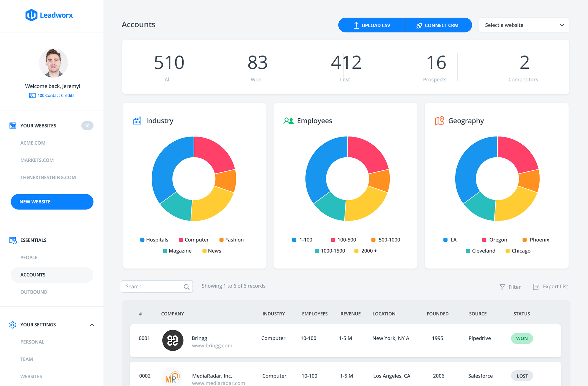The image size is (588, 386).
Task: Focus the accounts Search field
Action: [157, 287]
